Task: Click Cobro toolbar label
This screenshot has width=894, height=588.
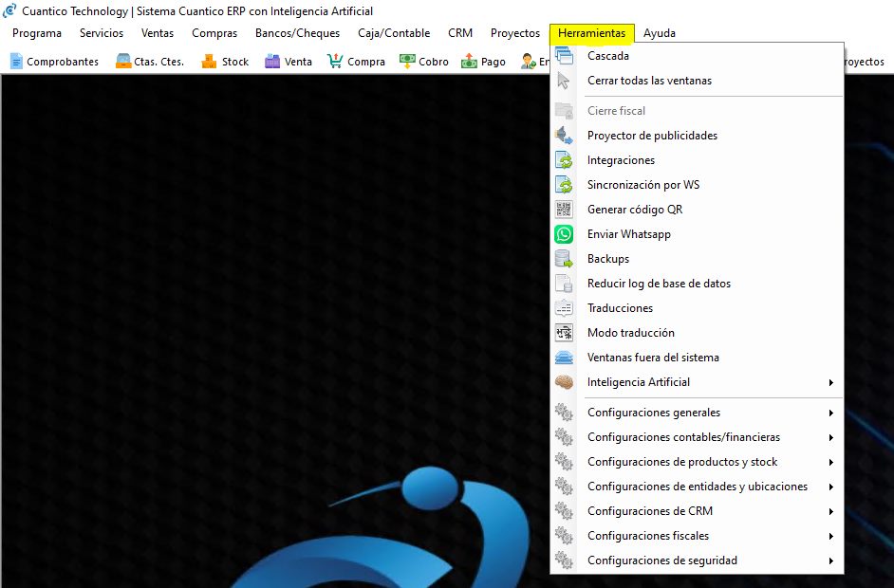Action: [x=434, y=62]
